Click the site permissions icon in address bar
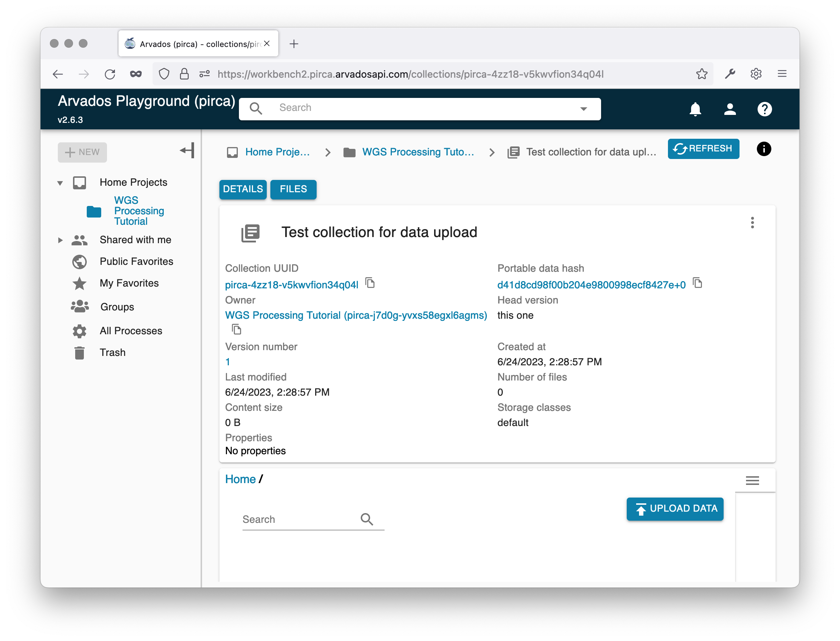 click(x=205, y=74)
